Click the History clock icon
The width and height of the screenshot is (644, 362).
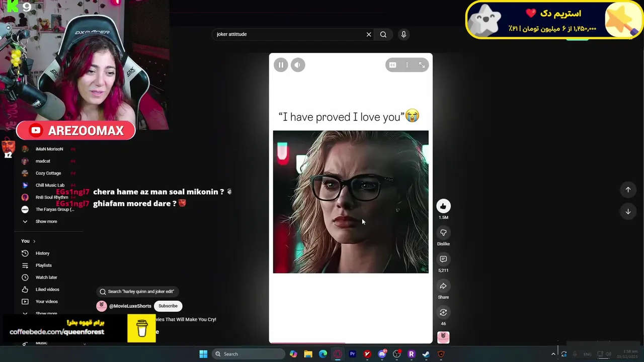tap(25, 253)
